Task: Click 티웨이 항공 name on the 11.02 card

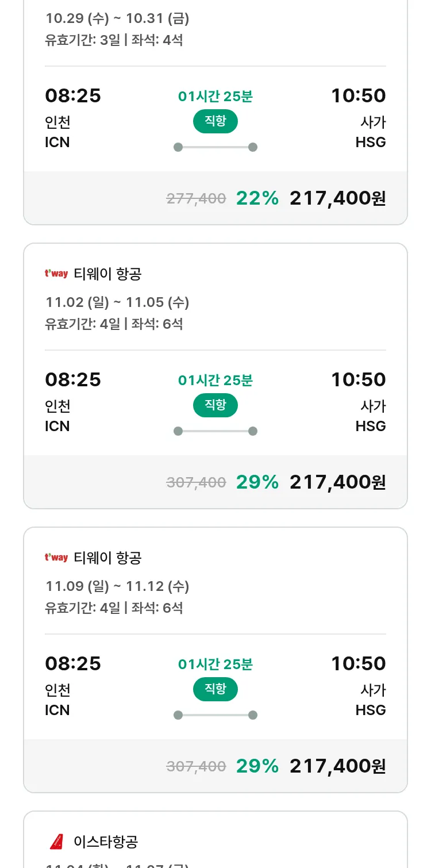Action: click(107, 274)
